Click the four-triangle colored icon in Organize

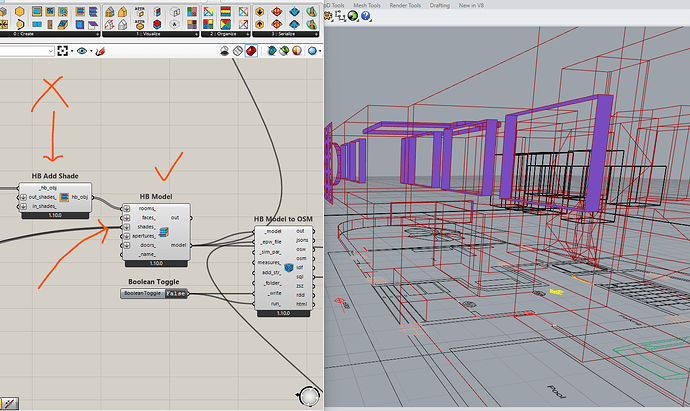click(226, 24)
